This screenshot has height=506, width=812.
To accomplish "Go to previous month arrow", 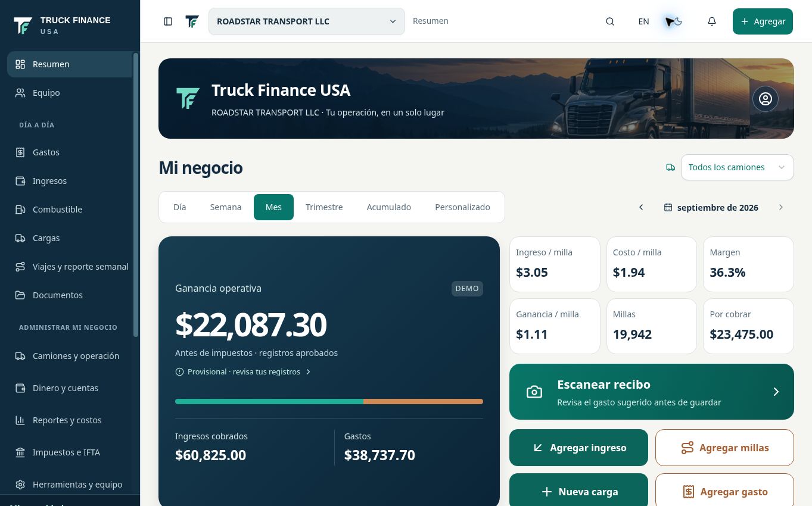I will (641, 208).
